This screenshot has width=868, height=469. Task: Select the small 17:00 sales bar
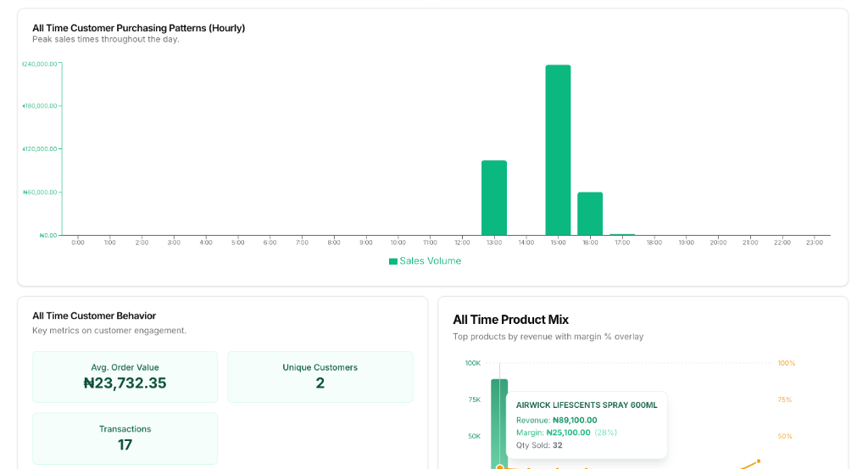pyautogui.click(x=622, y=235)
